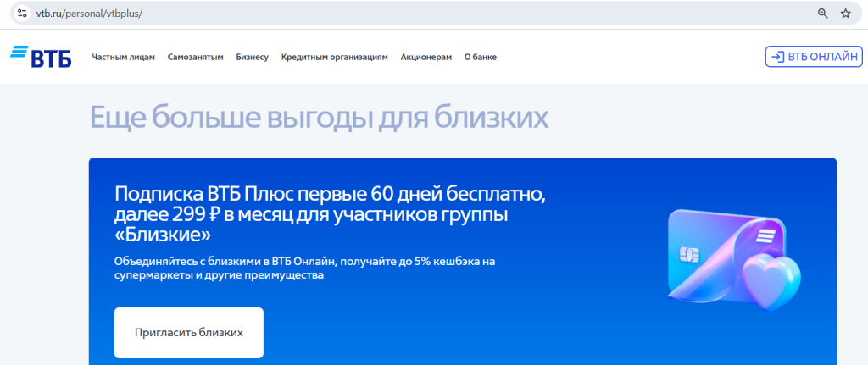Screen dimensions: 868x365
Task: Click the VTB logo
Action: 41,57
